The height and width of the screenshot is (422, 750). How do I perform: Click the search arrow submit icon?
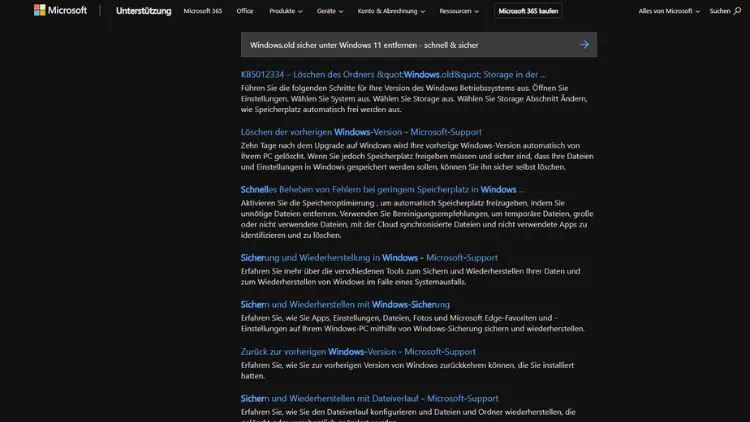[584, 44]
